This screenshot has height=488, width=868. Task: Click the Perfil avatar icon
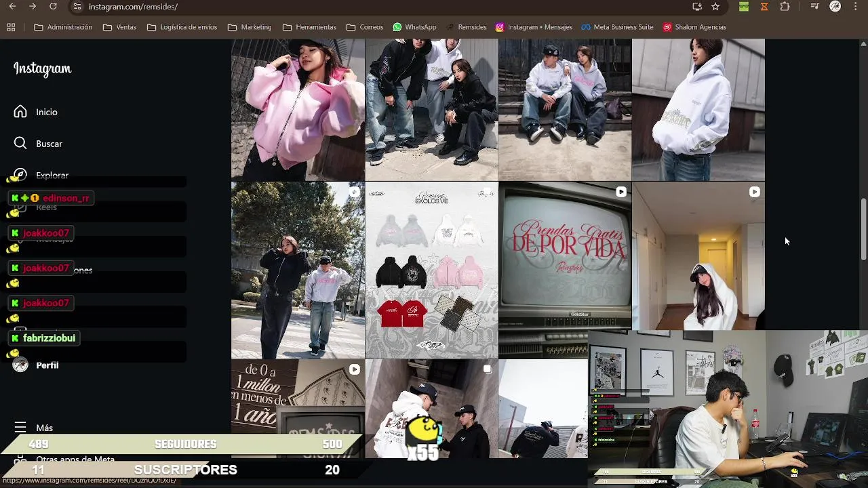(20, 365)
